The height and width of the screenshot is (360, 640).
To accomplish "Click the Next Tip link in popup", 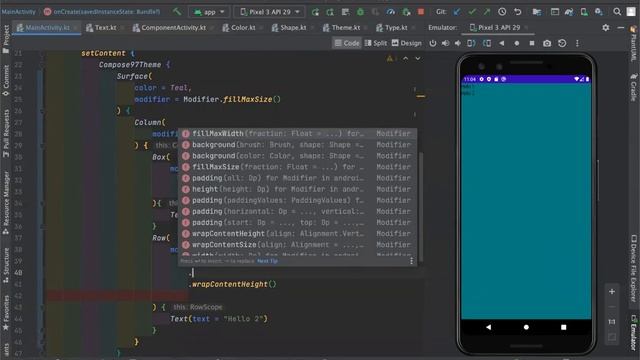I will point(267,261).
